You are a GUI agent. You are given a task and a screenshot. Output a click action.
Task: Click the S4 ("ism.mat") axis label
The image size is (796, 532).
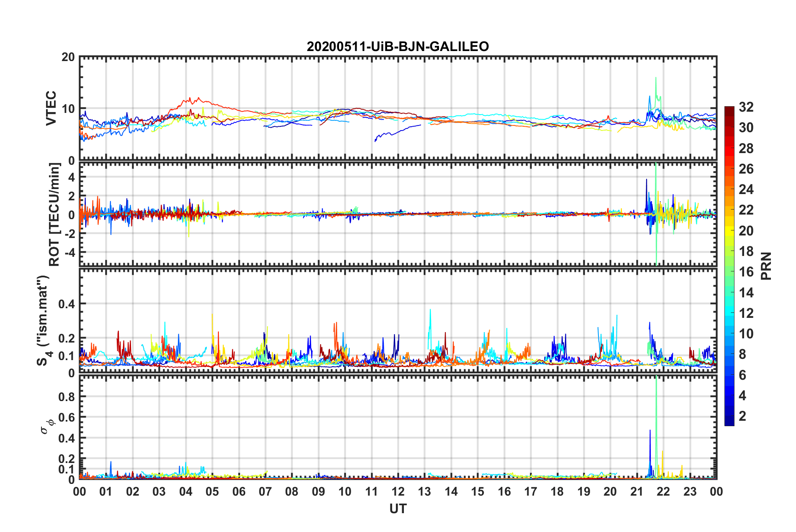click(44, 321)
